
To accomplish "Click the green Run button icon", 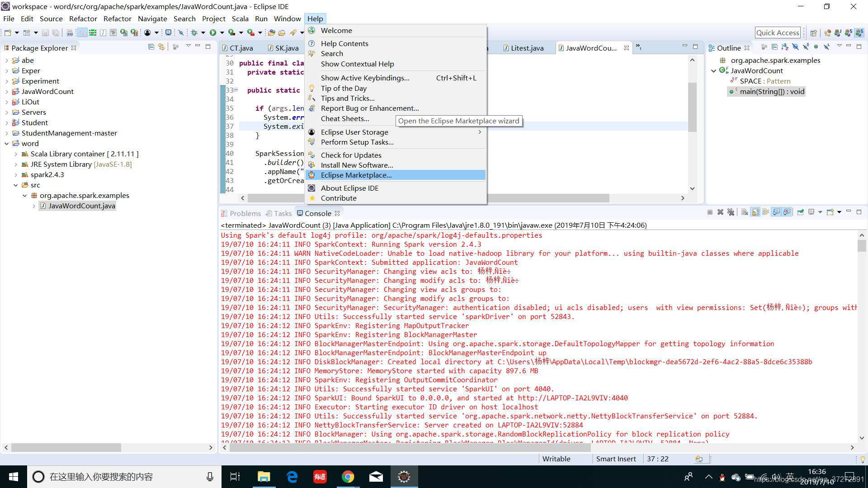I will tap(213, 33).
